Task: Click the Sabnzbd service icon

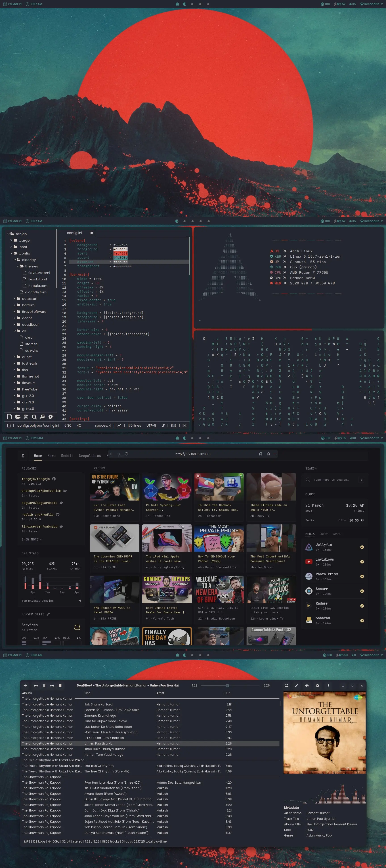Action: [309, 620]
